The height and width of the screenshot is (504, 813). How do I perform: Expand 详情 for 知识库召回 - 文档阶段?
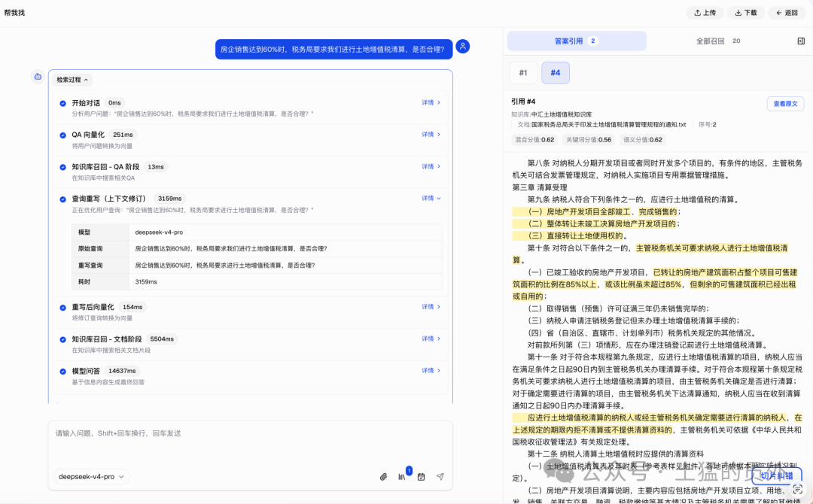tap(431, 339)
